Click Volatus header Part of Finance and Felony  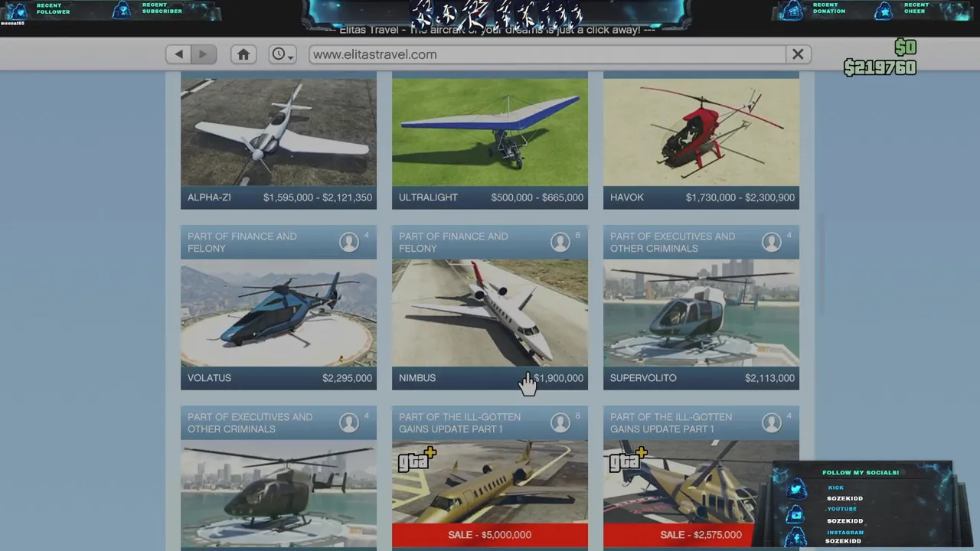[242, 242]
